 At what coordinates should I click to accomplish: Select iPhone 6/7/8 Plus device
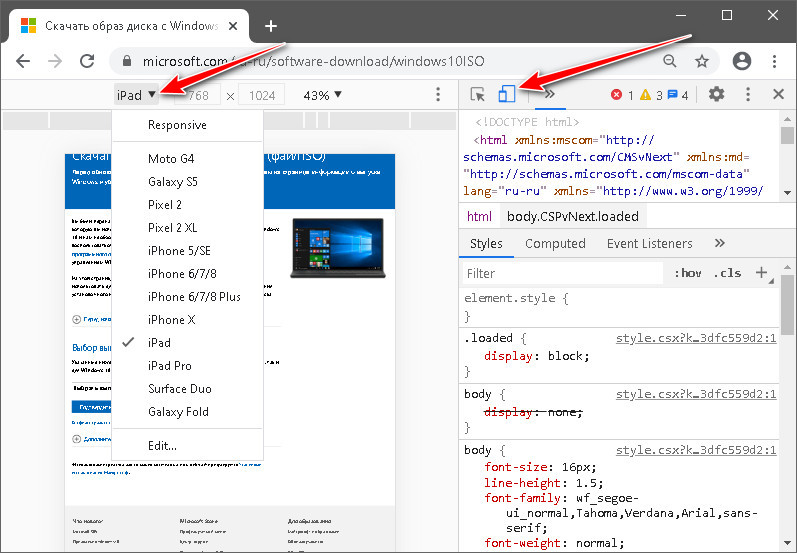click(x=187, y=297)
